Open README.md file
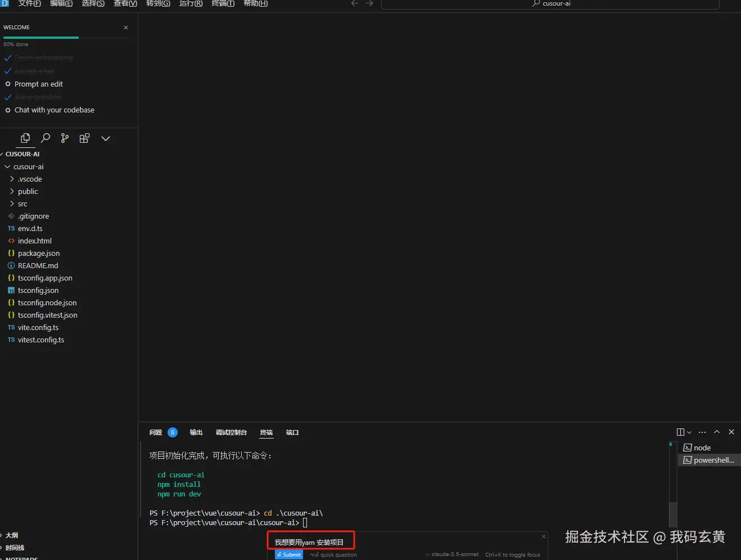 [x=38, y=266]
